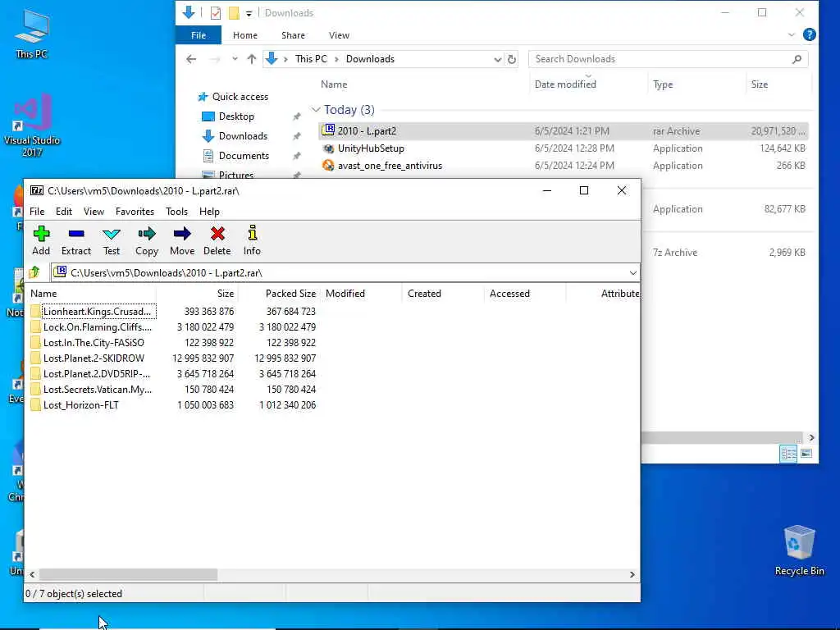Open the File tab in Explorer
The width and height of the screenshot is (840, 630).
pyautogui.click(x=199, y=35)
